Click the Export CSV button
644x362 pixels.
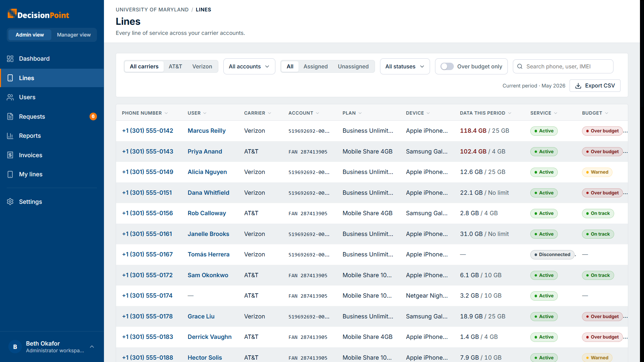[x=595, y=86]
